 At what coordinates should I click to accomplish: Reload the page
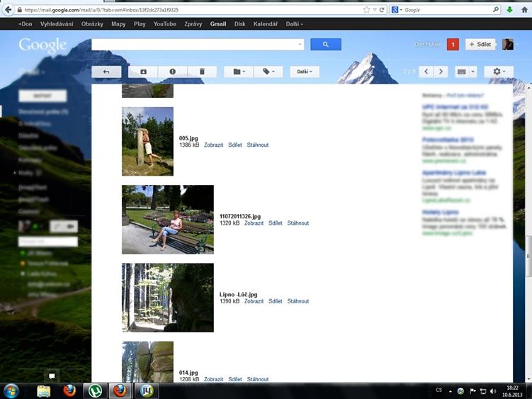(382, 10)
